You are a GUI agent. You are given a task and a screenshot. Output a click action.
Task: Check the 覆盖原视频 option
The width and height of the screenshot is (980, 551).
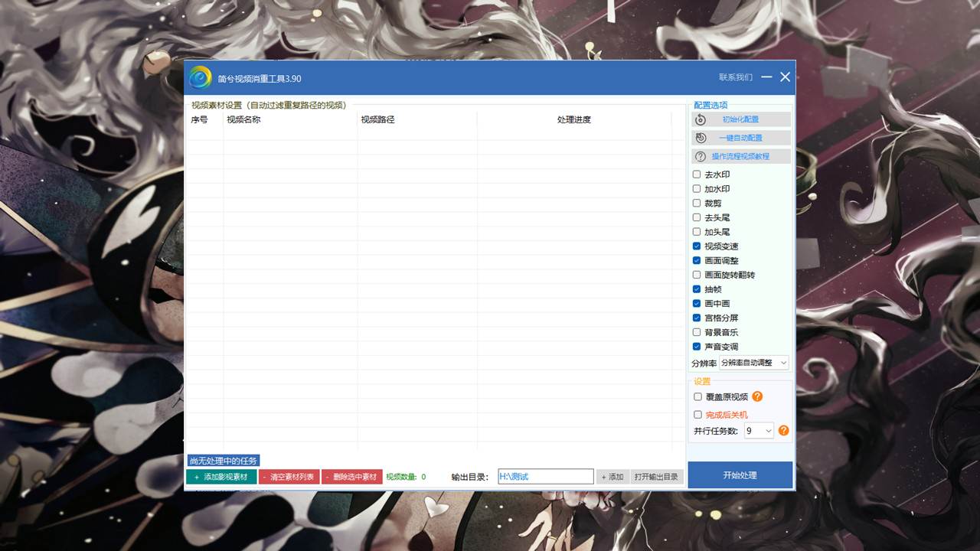tap(697, 397)
